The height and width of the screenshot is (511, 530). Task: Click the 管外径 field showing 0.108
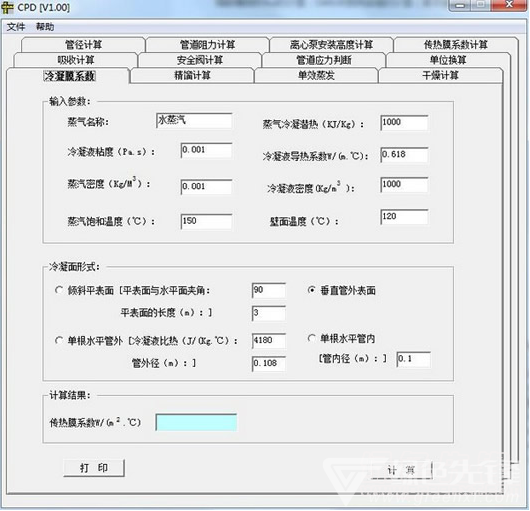pos(269,364)
